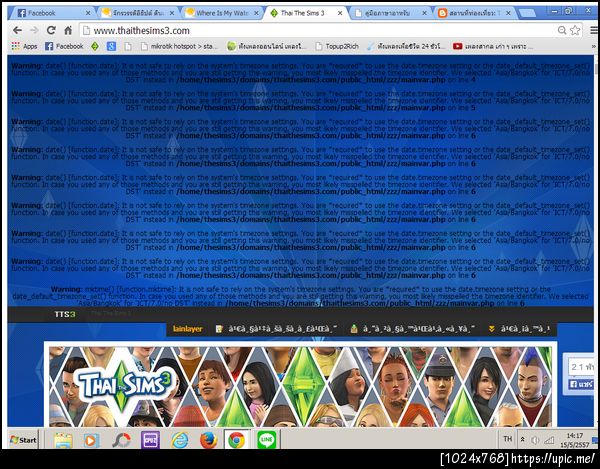Open a new browser tab
600x469 pixels.
(527, 13)
